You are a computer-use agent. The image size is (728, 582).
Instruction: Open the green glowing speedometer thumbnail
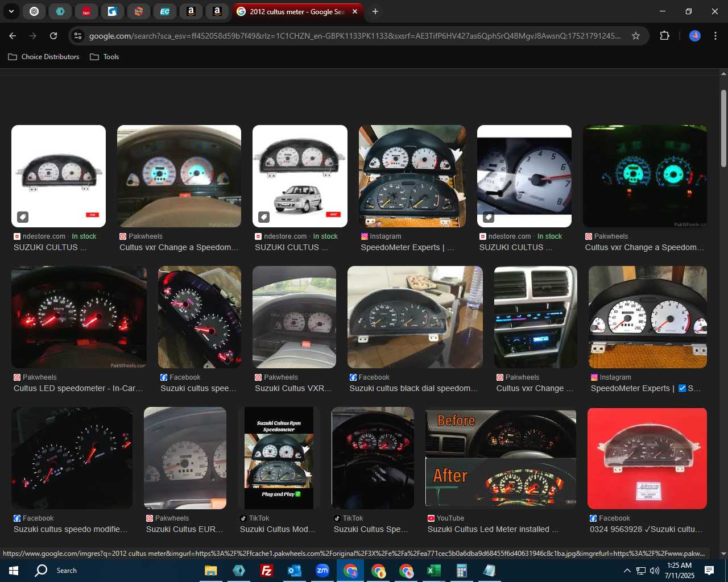[645, 176]
